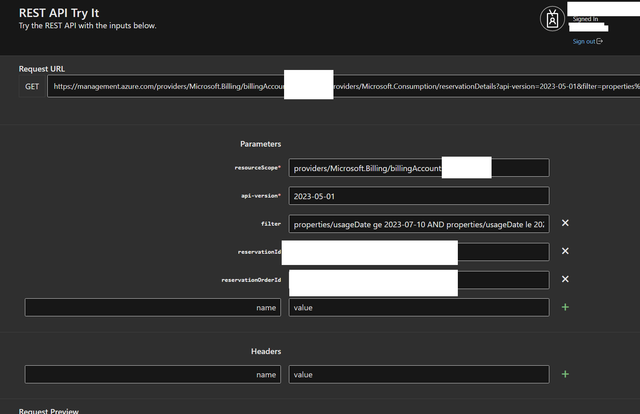The height and width of the screenshot is (414, 640).
Task: Add new header with green plus icon
Action: [565, 374]
